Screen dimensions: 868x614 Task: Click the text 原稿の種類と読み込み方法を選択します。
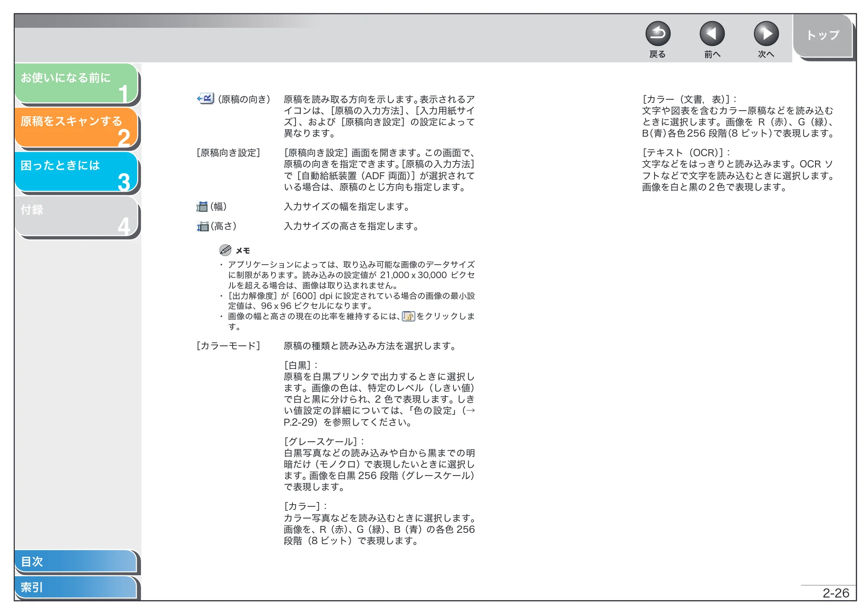(371, 346)
